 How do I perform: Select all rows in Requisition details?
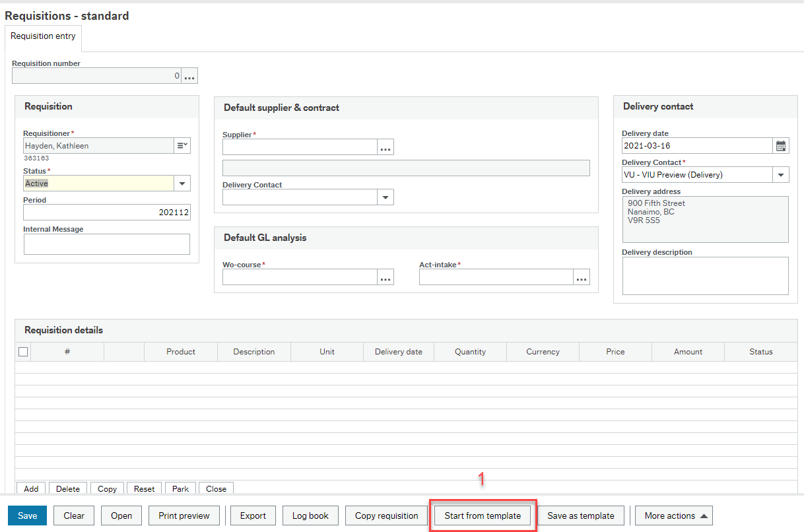[23, 351]
